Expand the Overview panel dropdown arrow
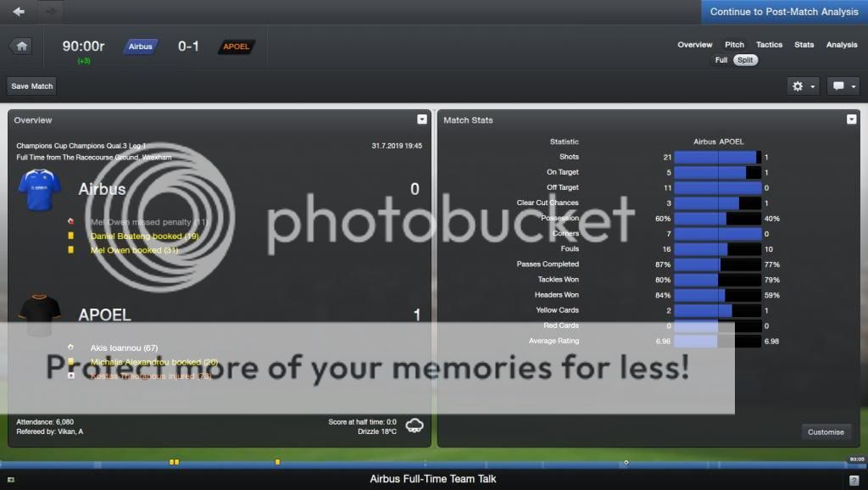This screenshot has width=868, height=490. [421, 120]
